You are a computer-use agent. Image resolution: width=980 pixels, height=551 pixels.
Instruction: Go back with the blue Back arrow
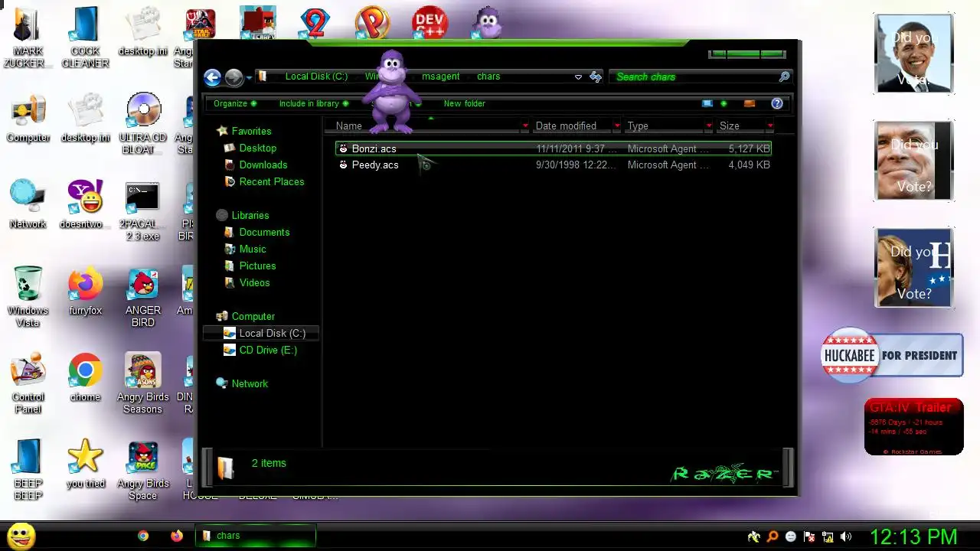tap(213, 77)
